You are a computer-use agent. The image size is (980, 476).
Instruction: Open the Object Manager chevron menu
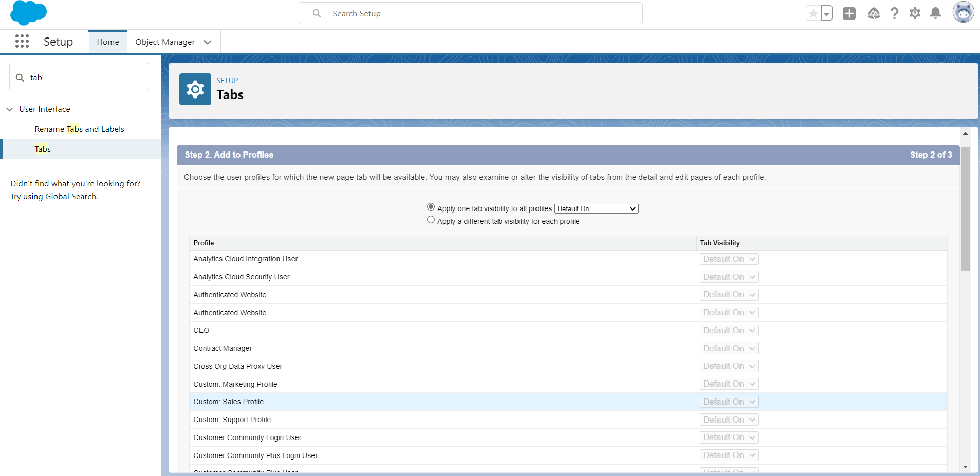(208, 42)
